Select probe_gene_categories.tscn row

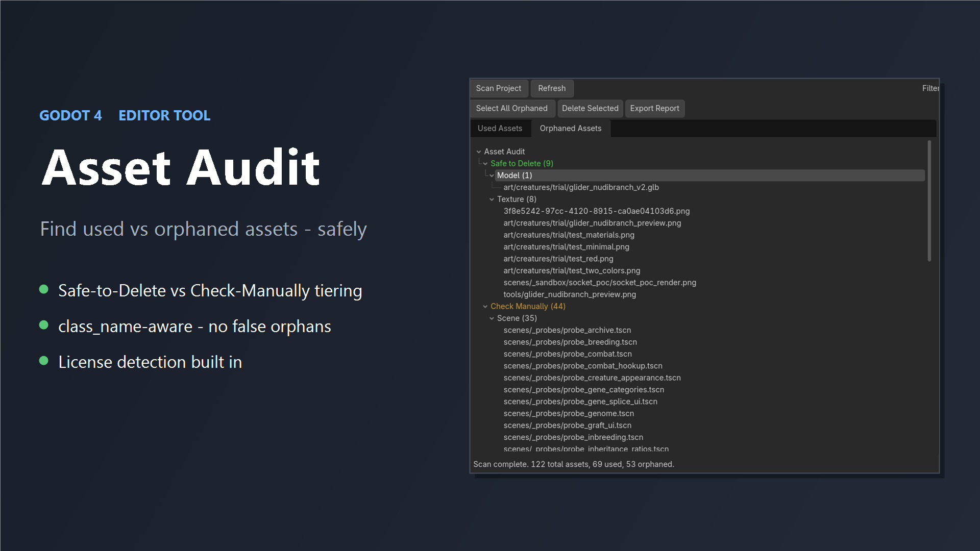click(584, 390)
